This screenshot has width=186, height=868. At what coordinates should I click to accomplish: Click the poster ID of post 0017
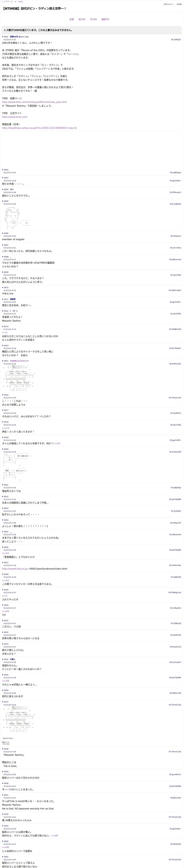coord(176,413)
